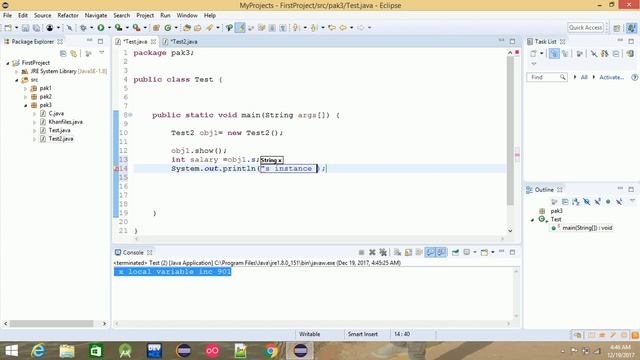Click the Display Selected Console icon
640x360 pixels.
[x=467, y=253]
